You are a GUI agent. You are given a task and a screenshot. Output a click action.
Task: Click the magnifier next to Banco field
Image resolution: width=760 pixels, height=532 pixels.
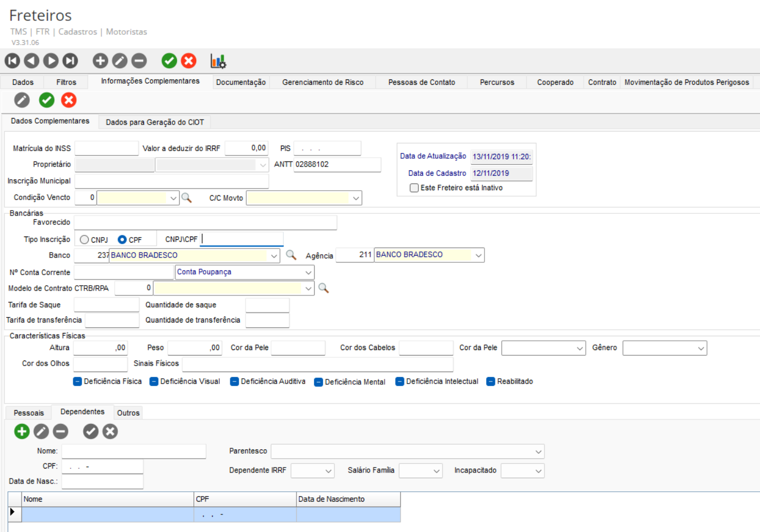coord(291,255)
